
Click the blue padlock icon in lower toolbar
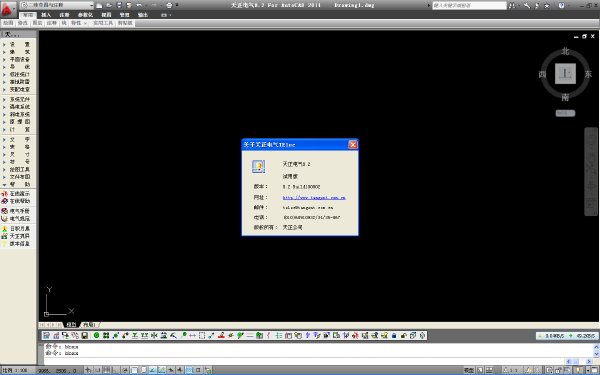coord(394,336)
